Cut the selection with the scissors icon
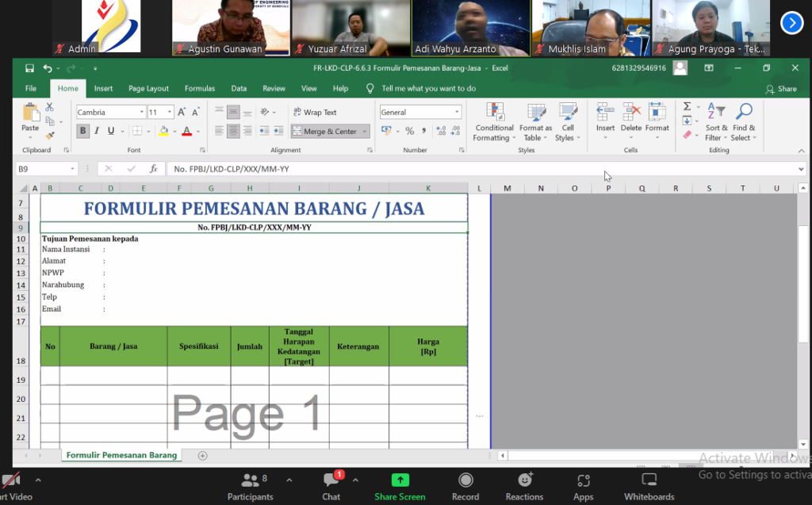The image size is (812, 505). click(50, 107)
